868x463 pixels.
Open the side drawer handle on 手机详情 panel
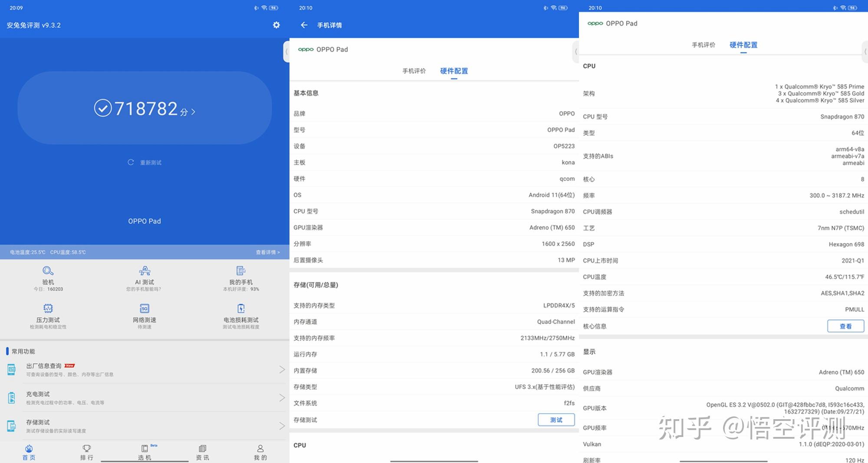click(x=576, y=52)
